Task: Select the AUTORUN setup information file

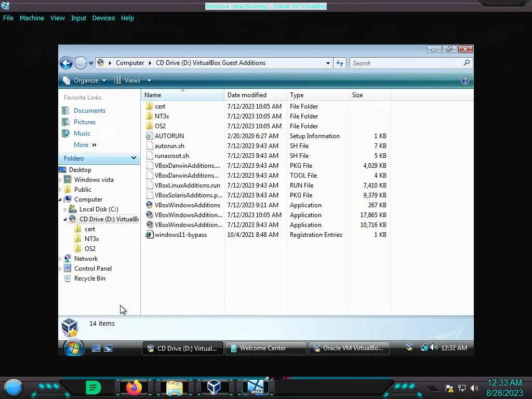Action: point(169,136)
